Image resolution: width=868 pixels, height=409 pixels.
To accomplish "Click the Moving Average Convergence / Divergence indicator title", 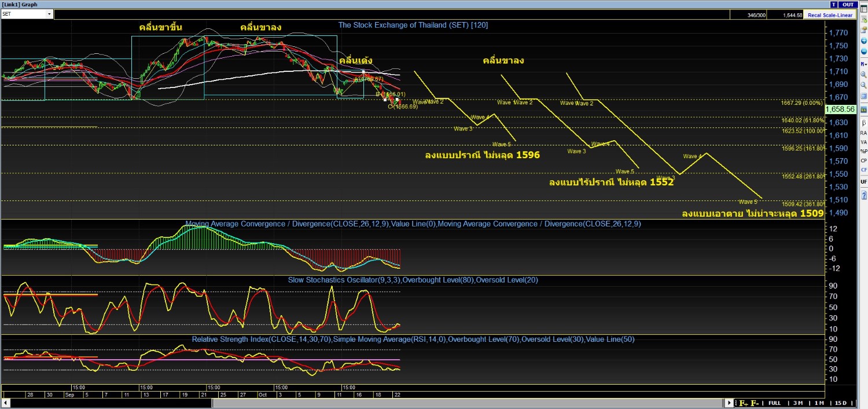I will [x=413, y=224].
